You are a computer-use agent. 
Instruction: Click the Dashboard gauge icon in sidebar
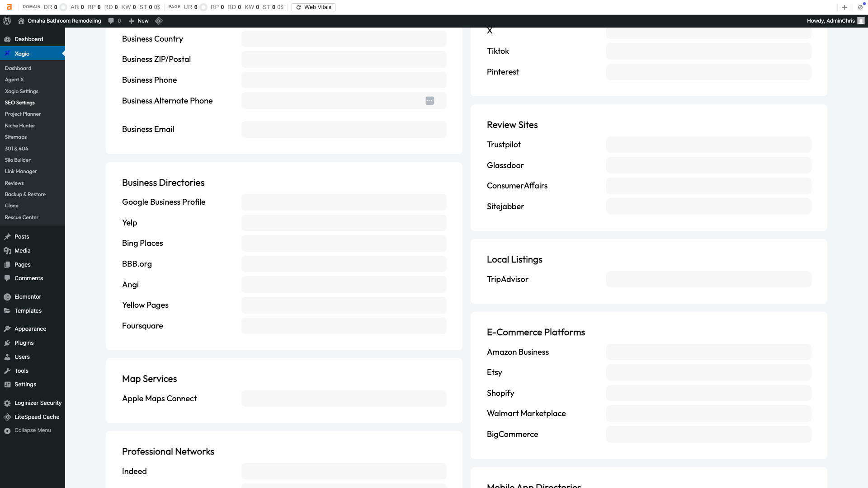(x=7, y=39)
